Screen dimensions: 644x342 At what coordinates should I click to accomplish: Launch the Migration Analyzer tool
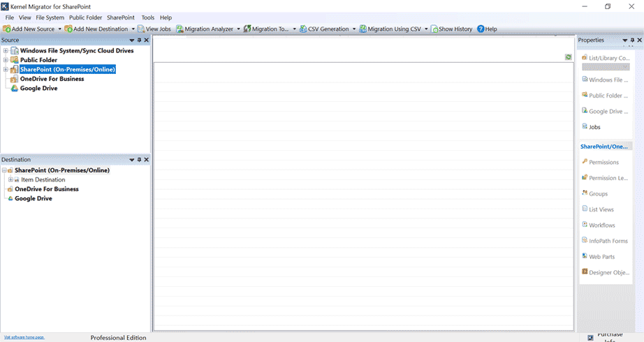(205, 29)
